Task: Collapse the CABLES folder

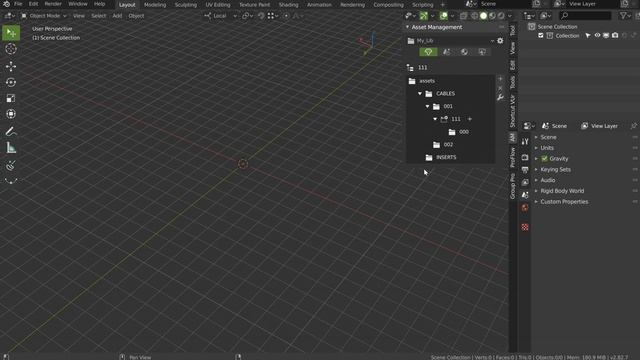Action: (420, 94)
